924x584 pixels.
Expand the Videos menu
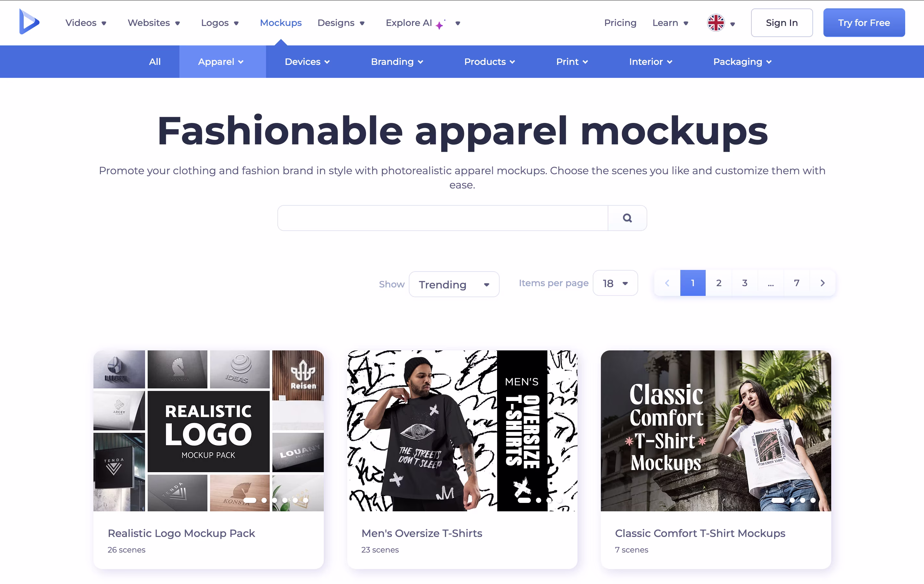86,23
